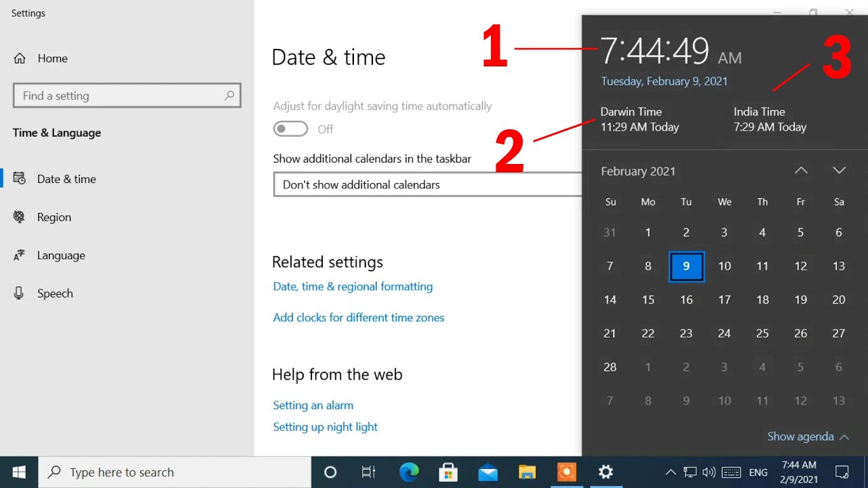Open the touch keyboard tray icon
868x488 pixels.
tap(731, 472)
